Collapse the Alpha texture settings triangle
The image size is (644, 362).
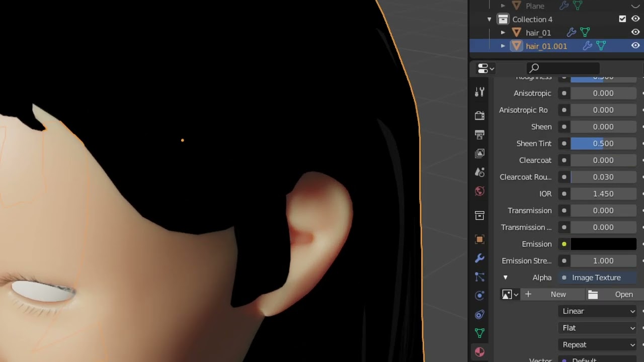pos(505,278)
